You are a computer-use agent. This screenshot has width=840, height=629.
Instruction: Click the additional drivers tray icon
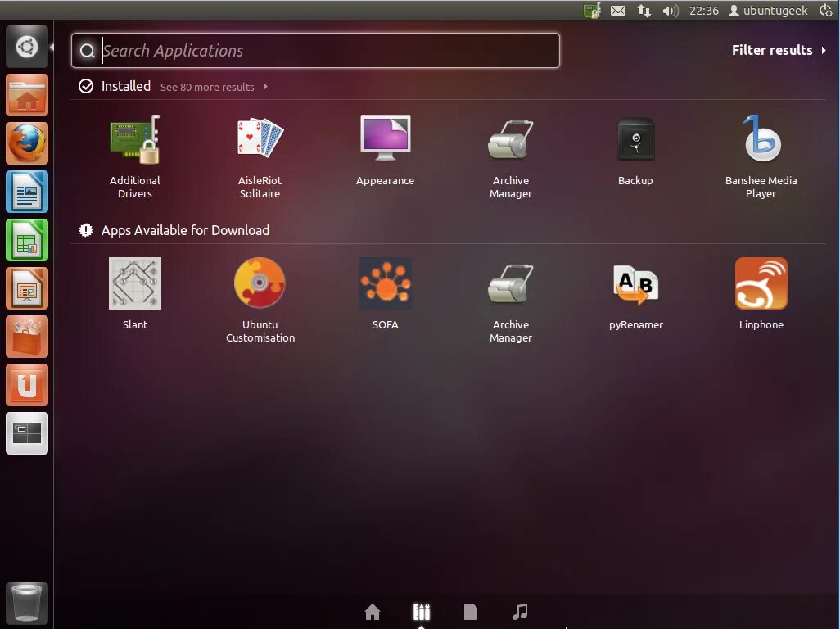click(592, 11)
